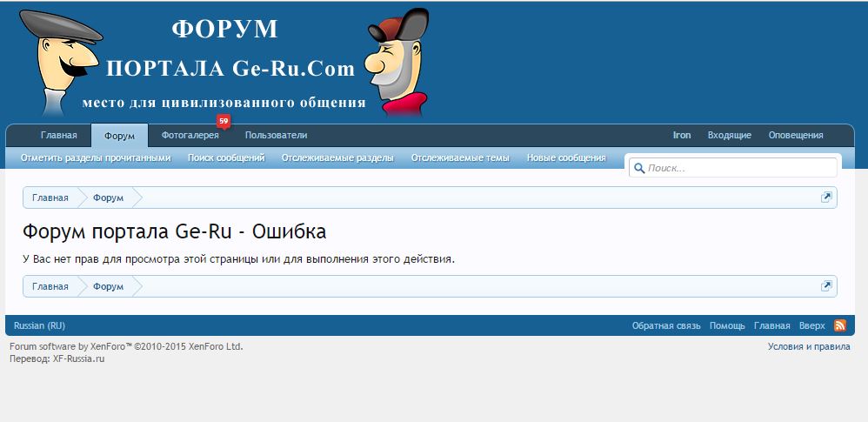This screenshot has height=422, width=868.
Task: Click the magnifier icon in search box
Action: click(x=639, y=168)
